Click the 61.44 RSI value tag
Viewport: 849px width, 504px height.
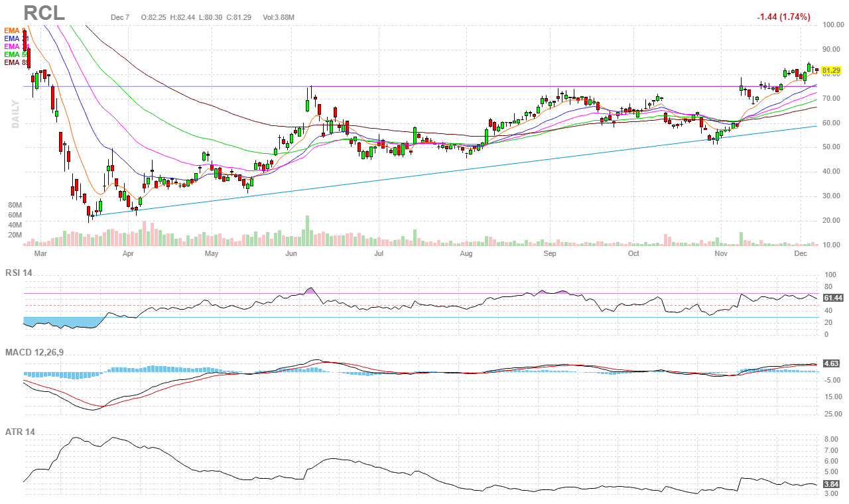click(832, 298)
